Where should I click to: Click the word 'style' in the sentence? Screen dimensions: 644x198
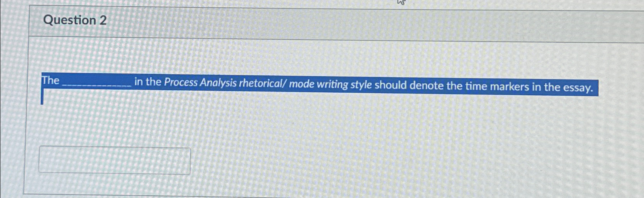coord(361,85)
